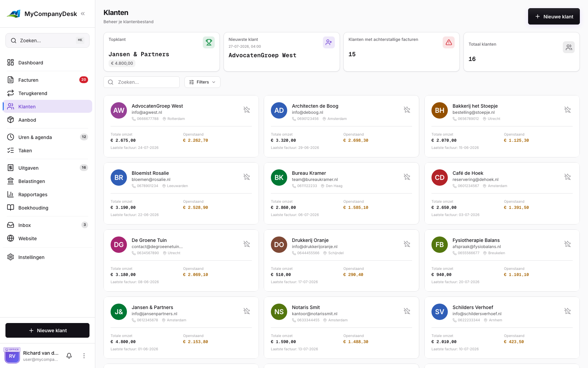The width and height of the screenshot is (588, 368).
Task: Toggle favorite star for Notaris Smit
Action: coord(407,311)
